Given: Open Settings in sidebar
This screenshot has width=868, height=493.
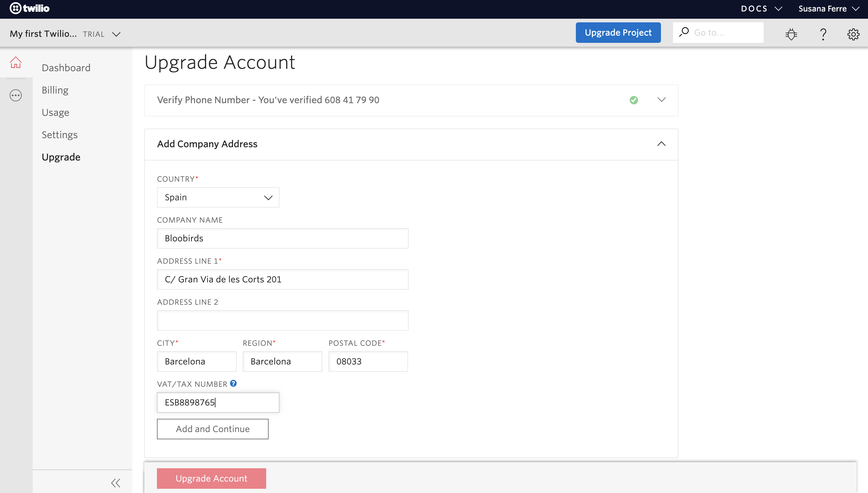Looking at the screenshot, I should [x=59, y=135].
